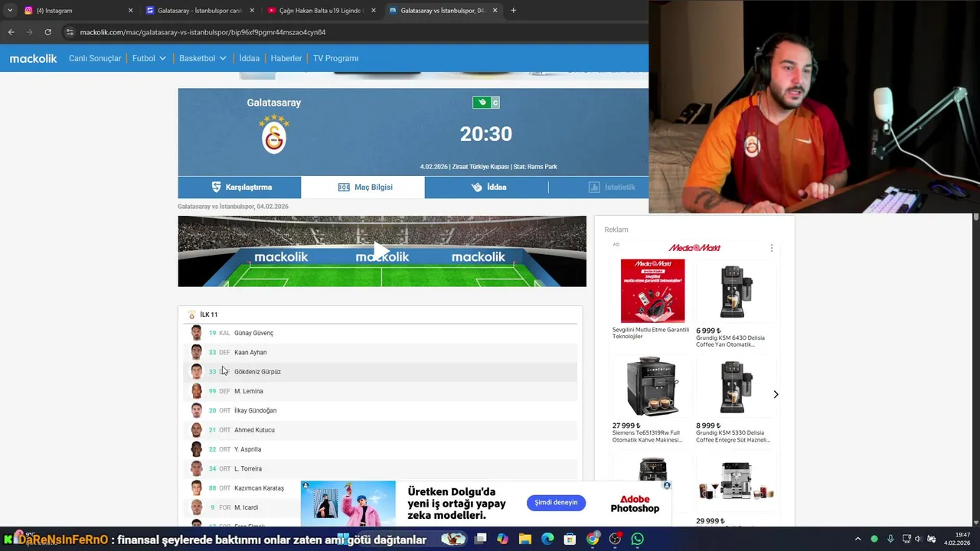Screen dimensions: 980x551
Task: Open WhatsApp from the taskbar
Action: coord(638,540)
